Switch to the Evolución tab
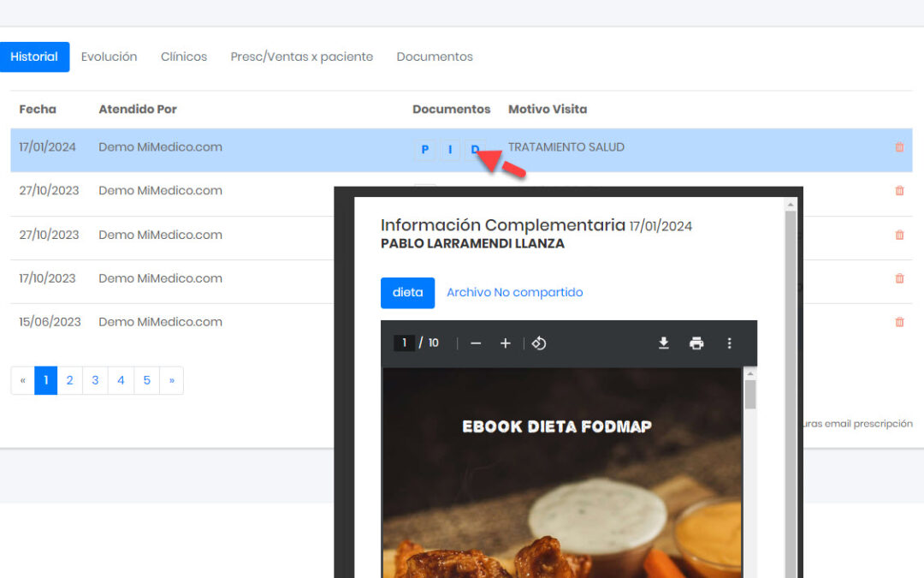The image size is (924, 578). tap(109, 57)
